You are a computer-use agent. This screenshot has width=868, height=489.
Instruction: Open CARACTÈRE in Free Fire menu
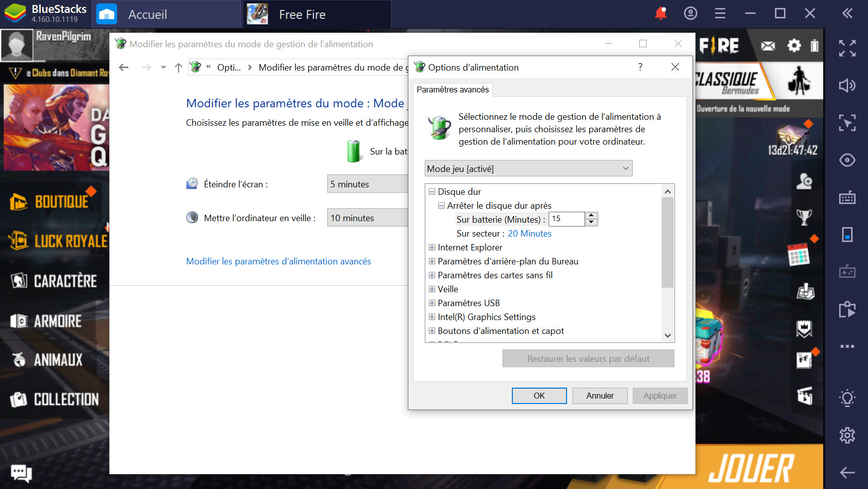[54, 281]
